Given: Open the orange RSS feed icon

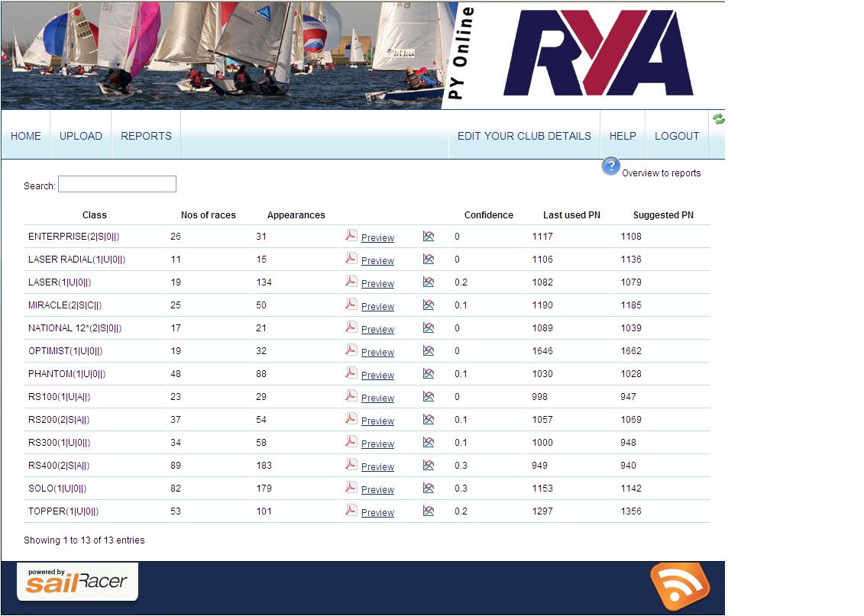Looking at the screenshot, I should [680, 587].
